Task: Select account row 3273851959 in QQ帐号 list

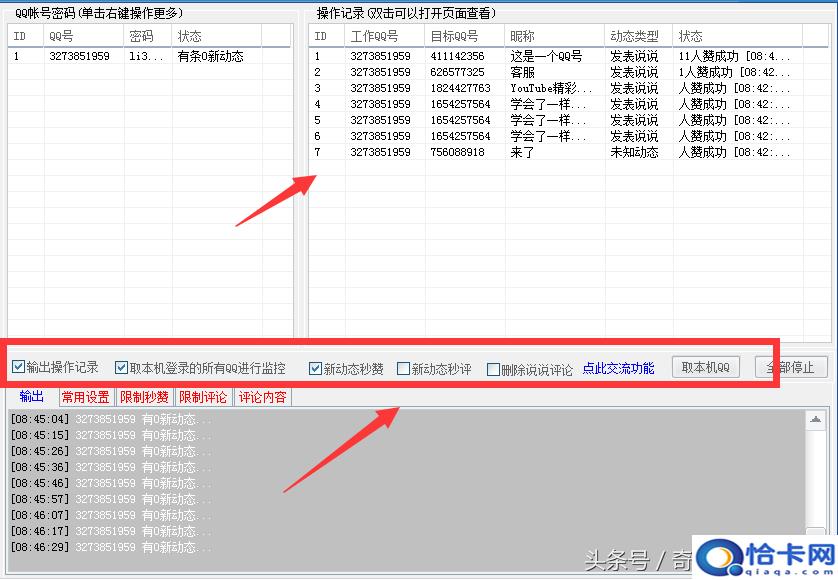Action: (79, 57)
